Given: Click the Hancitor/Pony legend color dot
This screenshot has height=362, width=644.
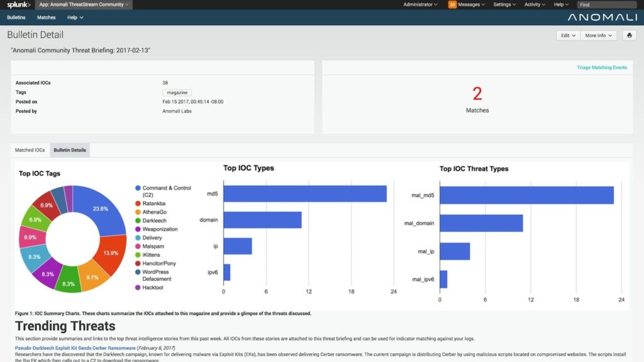Looking at the screenshot, I should coord(138,263).
